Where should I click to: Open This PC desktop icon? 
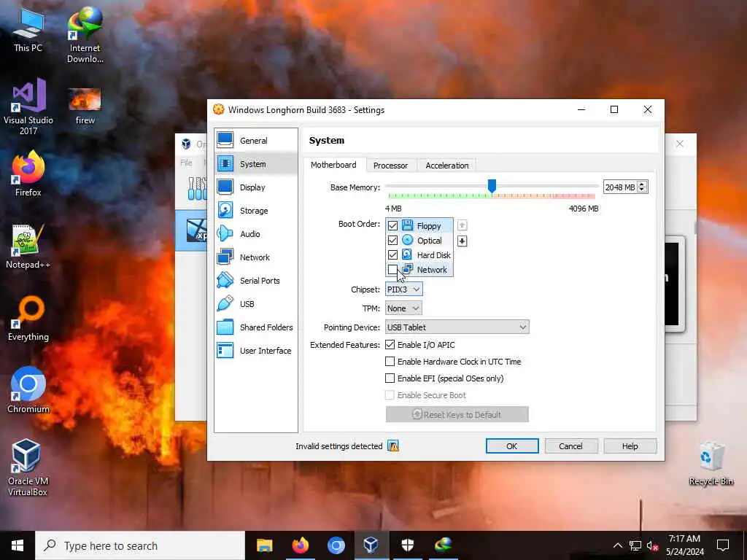(28, 29)
